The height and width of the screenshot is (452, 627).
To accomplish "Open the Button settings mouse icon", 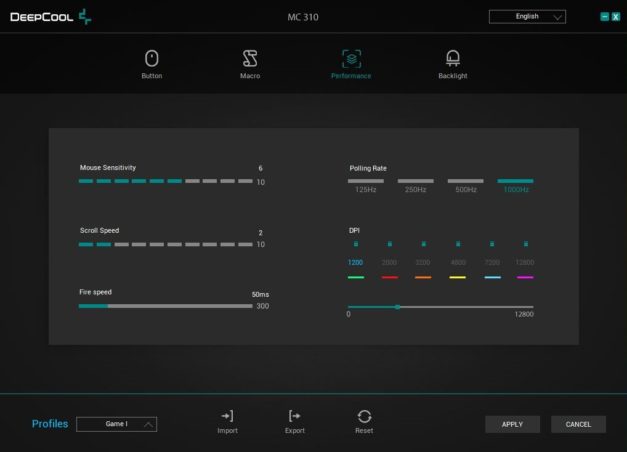I will (x=152, y=59).
